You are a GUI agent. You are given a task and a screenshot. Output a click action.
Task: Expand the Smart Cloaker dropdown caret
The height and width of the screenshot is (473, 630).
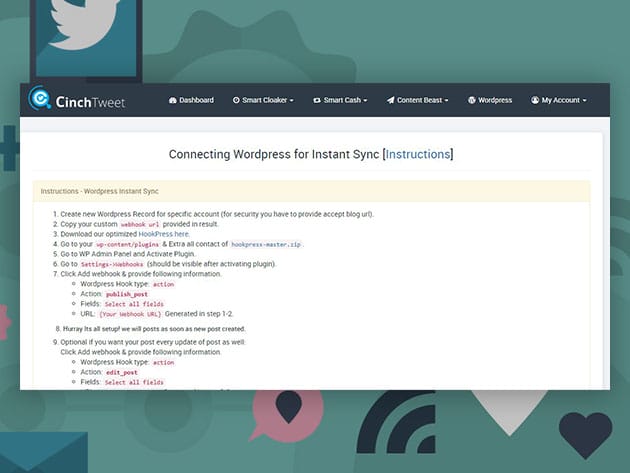point(291,101)
